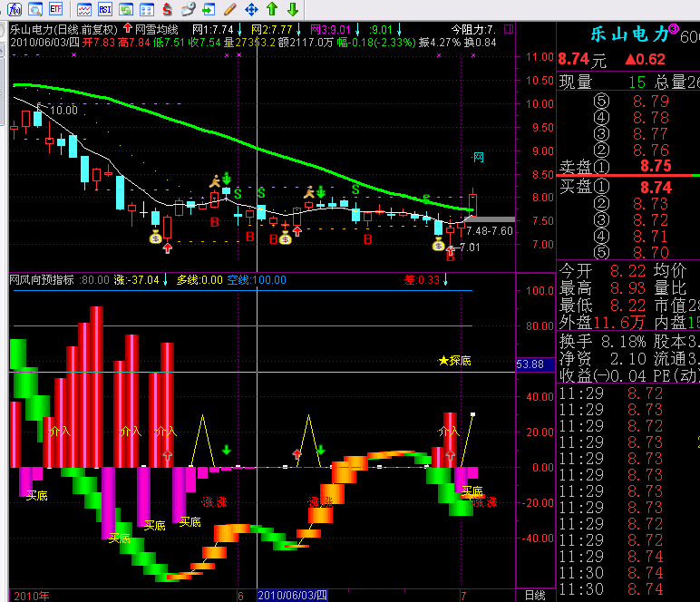Expand the 涨:-37.04 arrow in lower panel
This screenshot has width=700, height=602.
(x=165, y=279)
